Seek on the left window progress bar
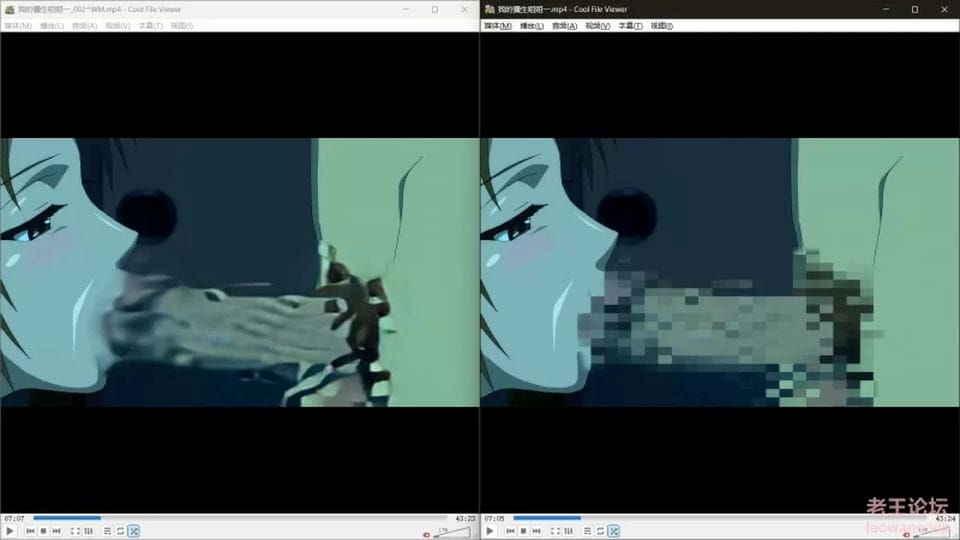960x540 pixels. (x=242, y=518)
